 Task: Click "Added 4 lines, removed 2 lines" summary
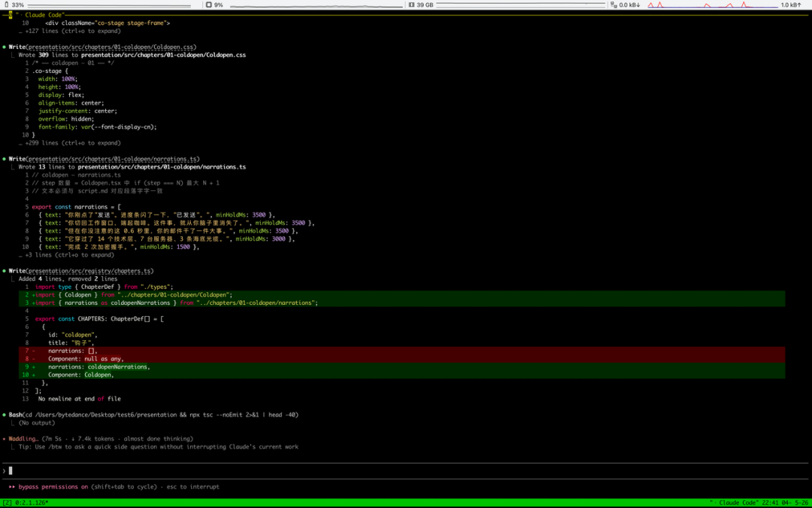68,279
